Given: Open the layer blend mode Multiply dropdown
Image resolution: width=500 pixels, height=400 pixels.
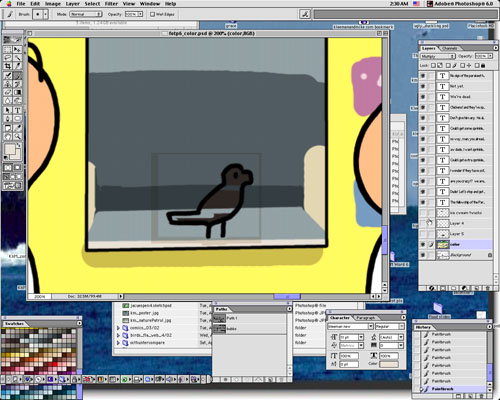Looking at the screenshot, I should 438,56.
